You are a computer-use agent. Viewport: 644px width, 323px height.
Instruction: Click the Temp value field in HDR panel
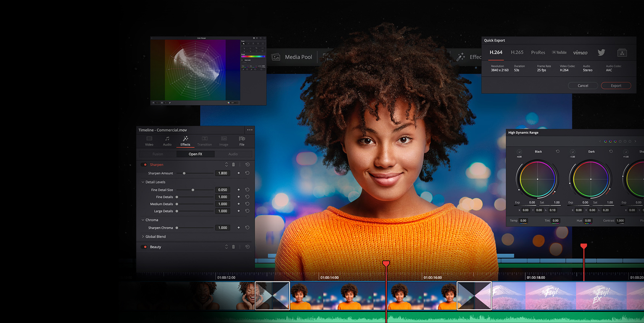(x=523, y=220)
